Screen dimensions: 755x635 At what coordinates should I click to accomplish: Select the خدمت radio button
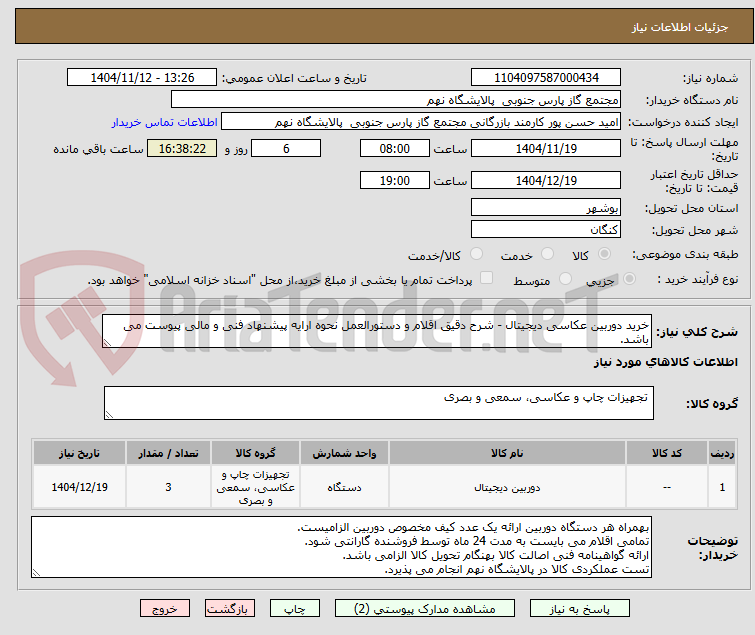tap(547, 254)
